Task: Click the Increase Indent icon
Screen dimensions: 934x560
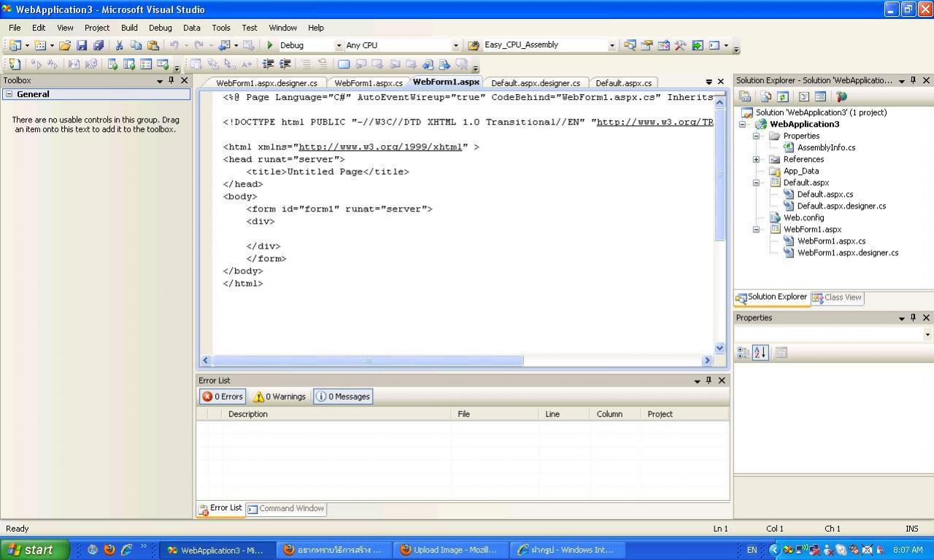Action: (285, 64)
